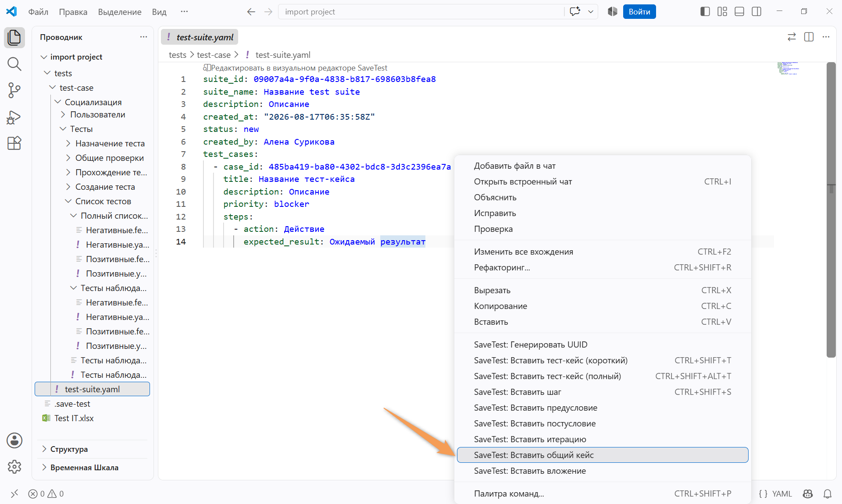This screenshot has width=842, height=504.
Task: Click the Войти button
Action: click(639, 12)
